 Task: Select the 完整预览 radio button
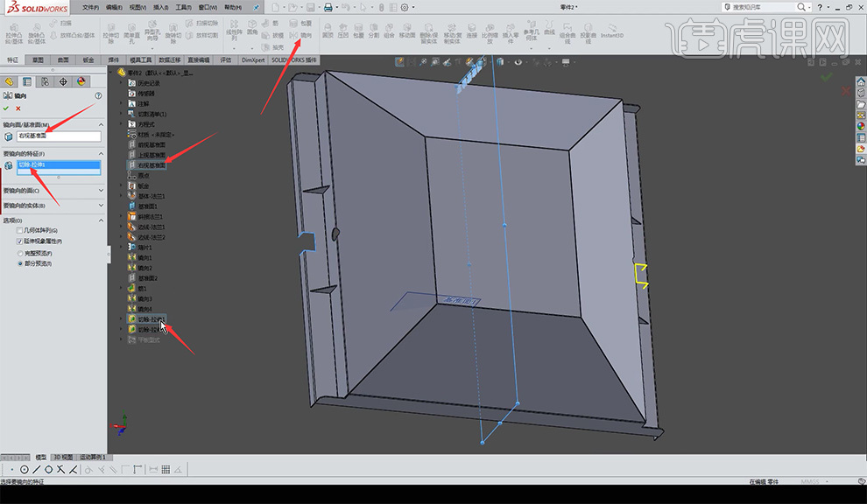19,253
